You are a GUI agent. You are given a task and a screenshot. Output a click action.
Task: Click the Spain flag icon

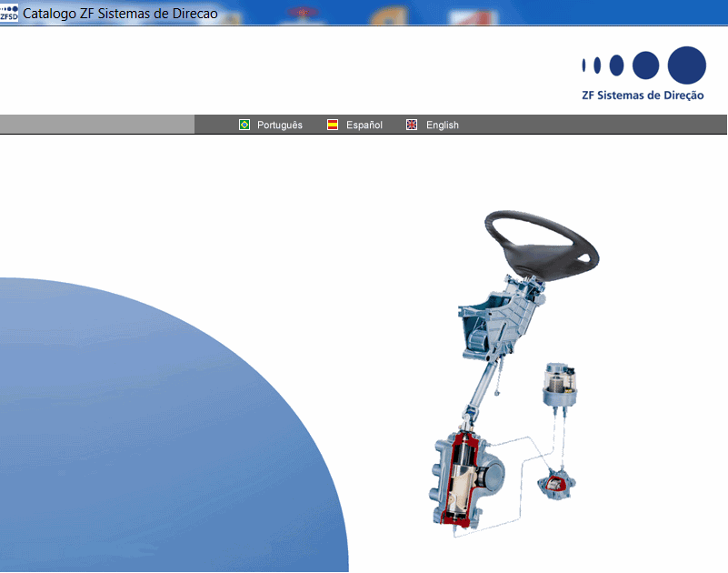pyautogui.click(x=333, y=125)
